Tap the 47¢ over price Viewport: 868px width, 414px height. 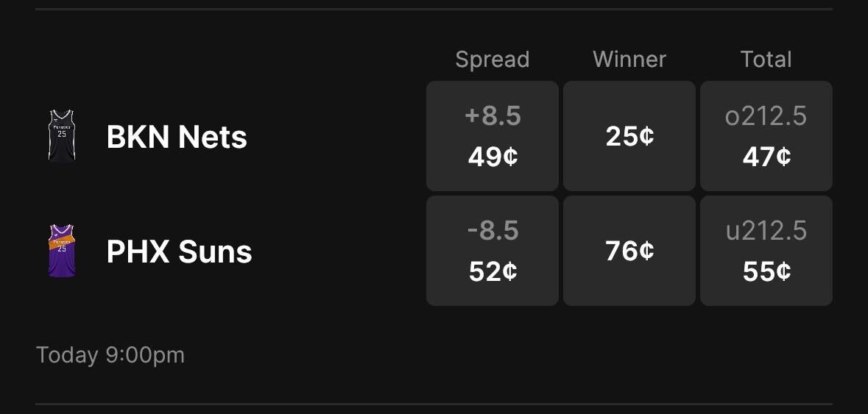(x=766, y=156)
